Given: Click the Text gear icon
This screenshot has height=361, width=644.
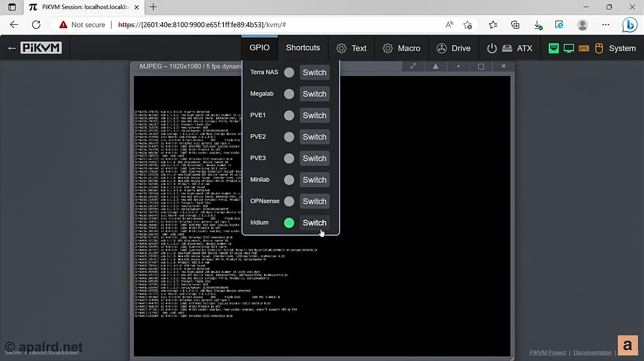Looking at the screenshot, I should [342, 48].
